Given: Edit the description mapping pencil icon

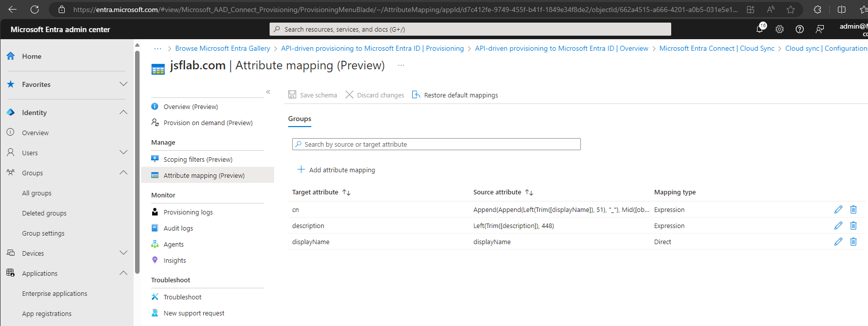Looking at the screenshot, I should [838, 226].
